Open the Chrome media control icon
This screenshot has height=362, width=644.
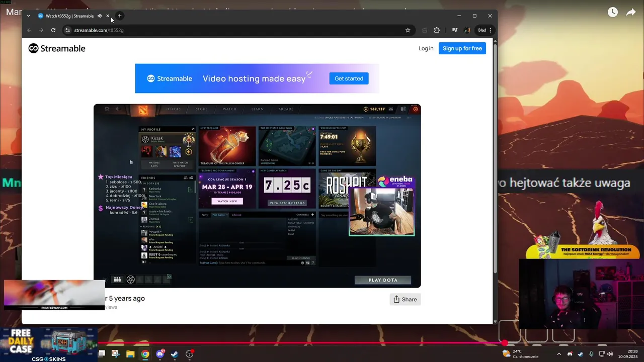pos(455,30)
